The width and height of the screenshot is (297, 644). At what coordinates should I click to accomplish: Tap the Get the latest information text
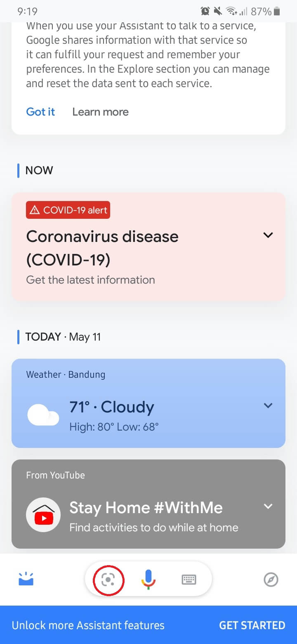(x=90, y=279)
